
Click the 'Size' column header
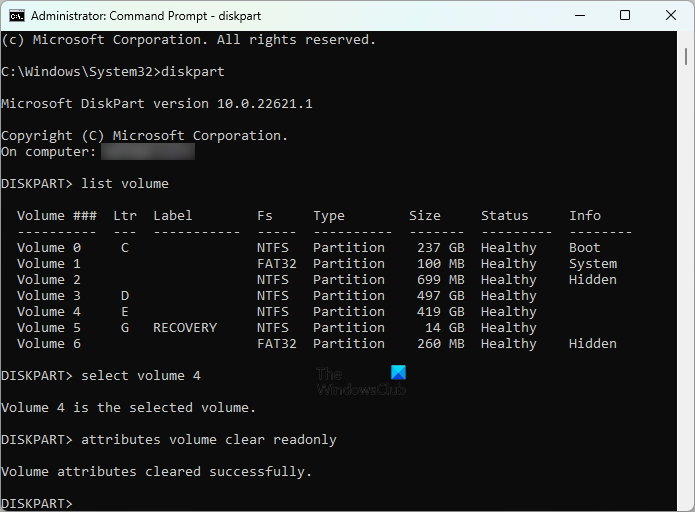pyautogui.click(x=424, y=216)
